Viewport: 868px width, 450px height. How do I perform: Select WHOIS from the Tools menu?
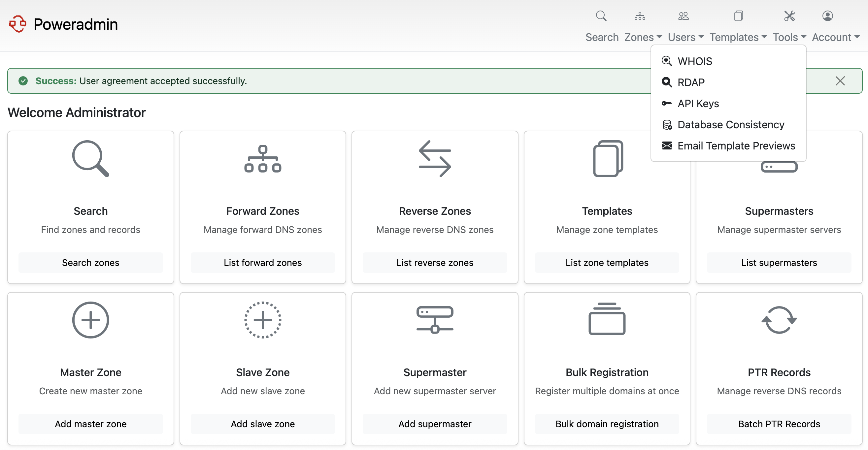click(x=695, y=61)
